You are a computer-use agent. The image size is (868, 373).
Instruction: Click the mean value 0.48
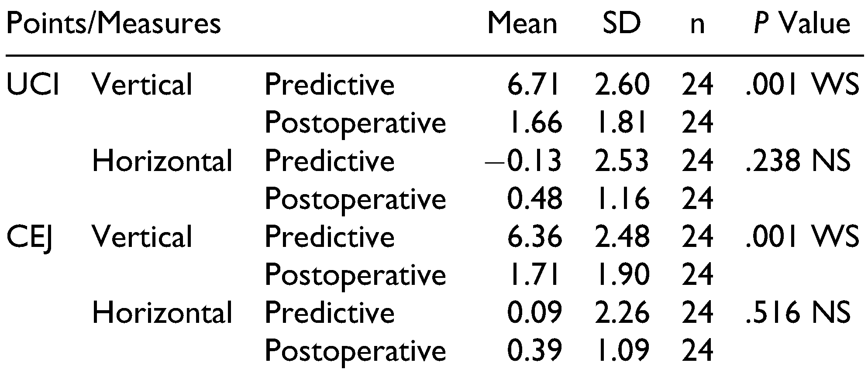click(534, 199)
